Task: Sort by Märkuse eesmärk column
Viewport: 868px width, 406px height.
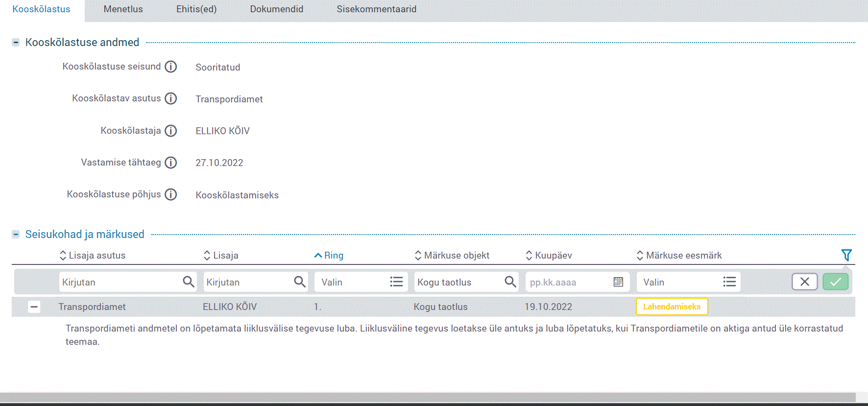Action: coord(679,255)
